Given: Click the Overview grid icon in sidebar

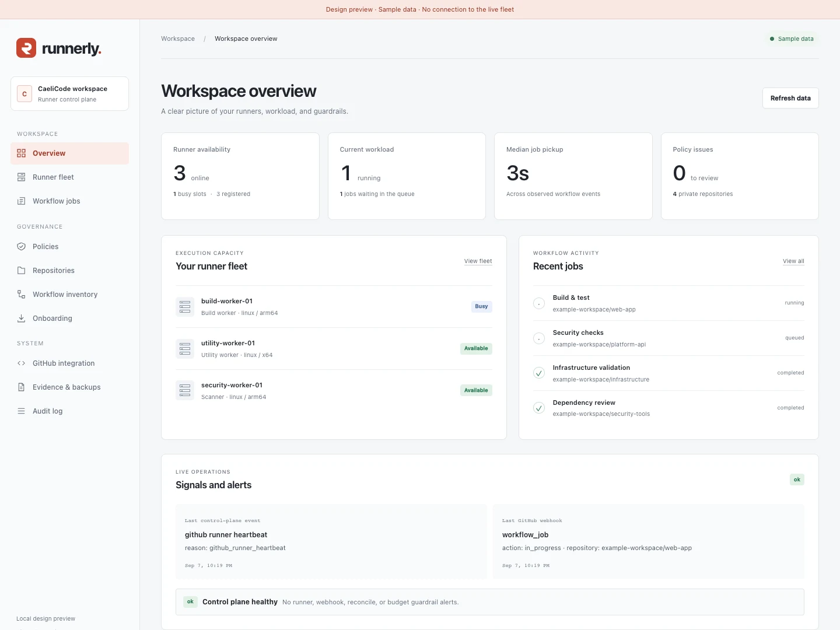Looking at the screenshot, I should (22, 153).
